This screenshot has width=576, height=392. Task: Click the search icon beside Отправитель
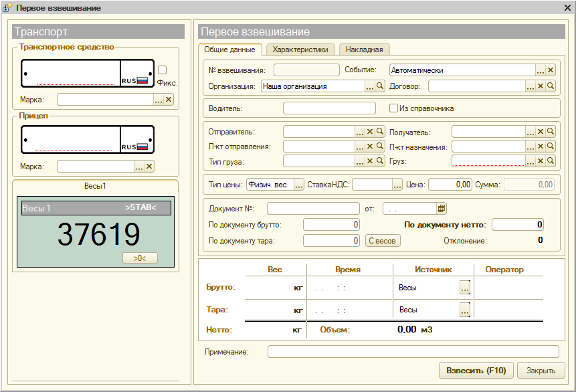pyautogui.click(x=379, y=132)
